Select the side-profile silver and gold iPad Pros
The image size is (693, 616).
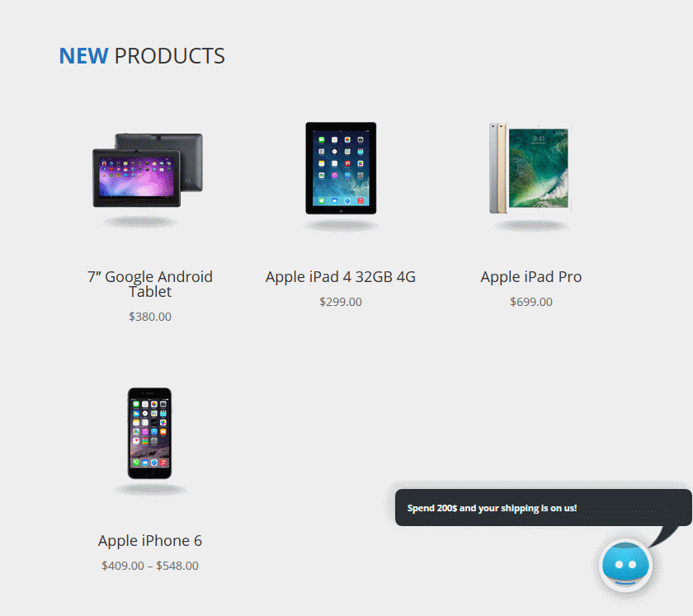498,168
